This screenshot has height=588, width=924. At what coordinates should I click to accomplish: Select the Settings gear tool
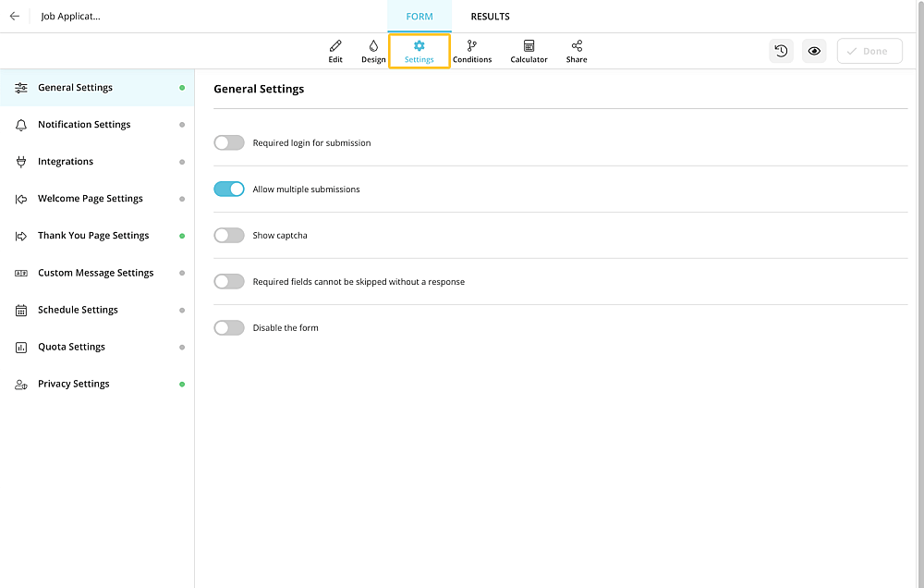[x=419, y=51]
